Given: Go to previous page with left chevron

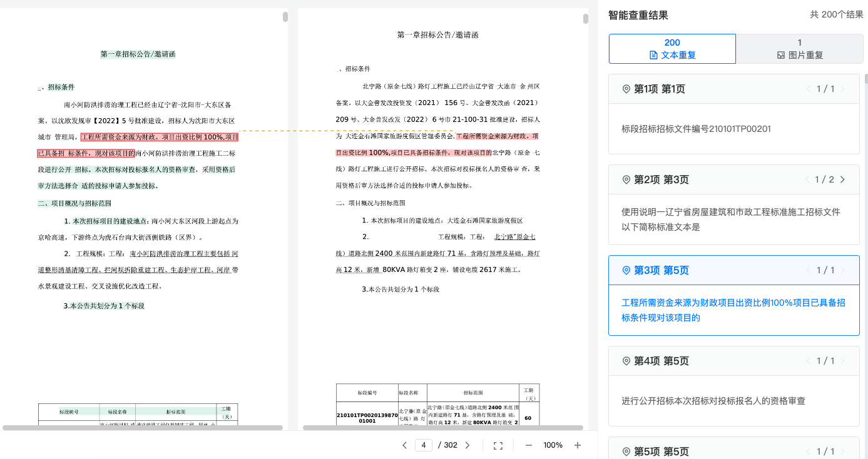Looking at the screenshot, I should point(405,445).
